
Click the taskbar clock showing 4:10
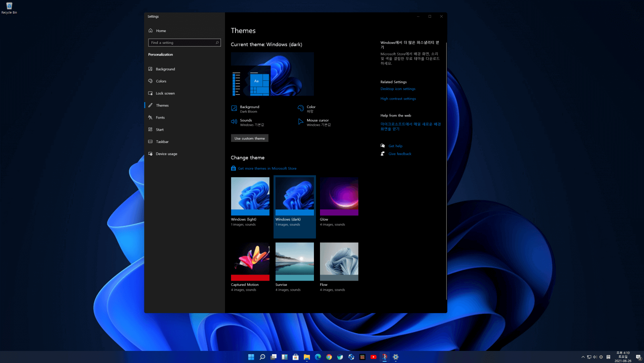click(x=623, y=357)
